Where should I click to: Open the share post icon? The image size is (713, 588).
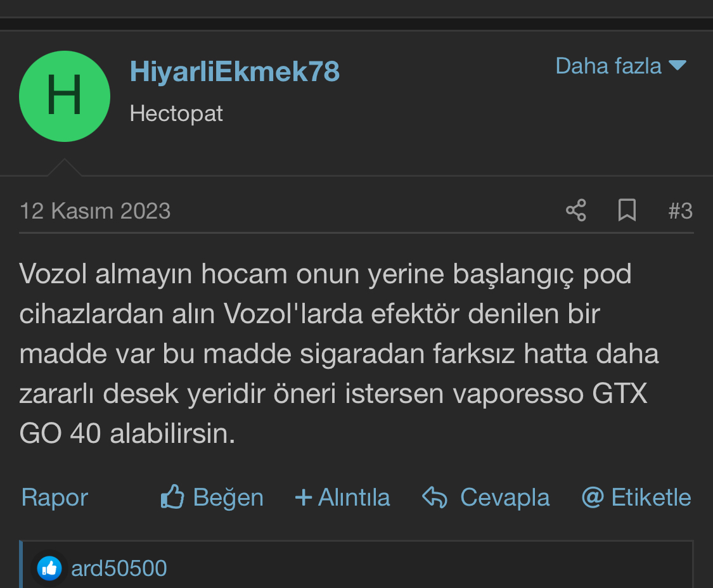[x=576, y=210]
